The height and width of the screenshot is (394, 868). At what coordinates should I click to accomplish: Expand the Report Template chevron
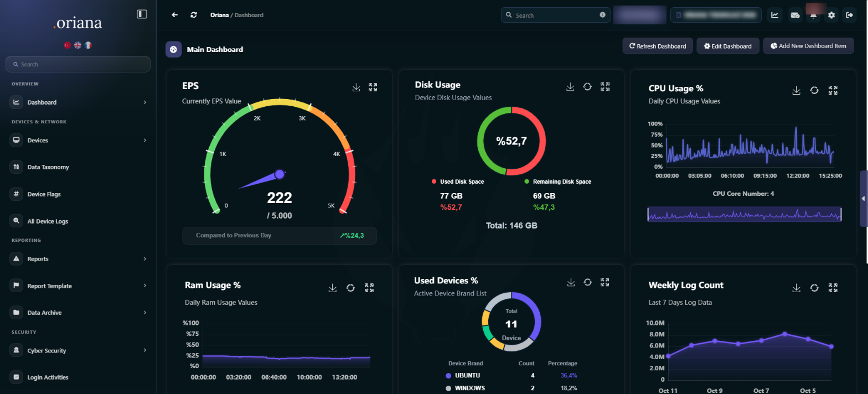[x=144, y=286]
